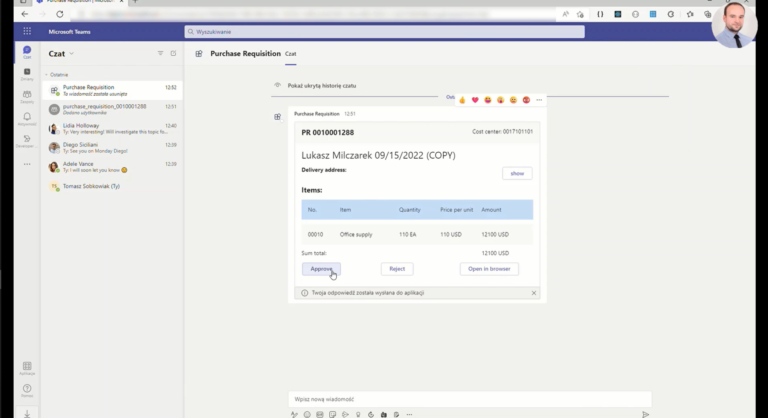Dismiss the response sent notification
The height and width of the screenshot is (418, 768).
[x=534, y=293]
